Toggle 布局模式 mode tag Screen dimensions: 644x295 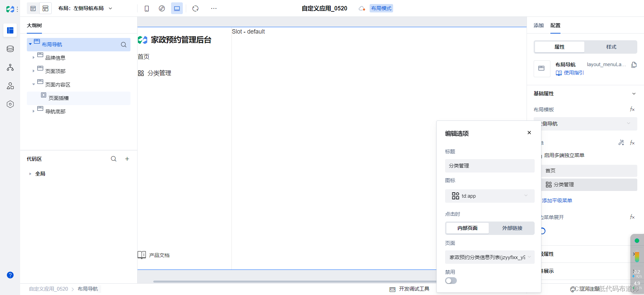click(x=381, y=8)
